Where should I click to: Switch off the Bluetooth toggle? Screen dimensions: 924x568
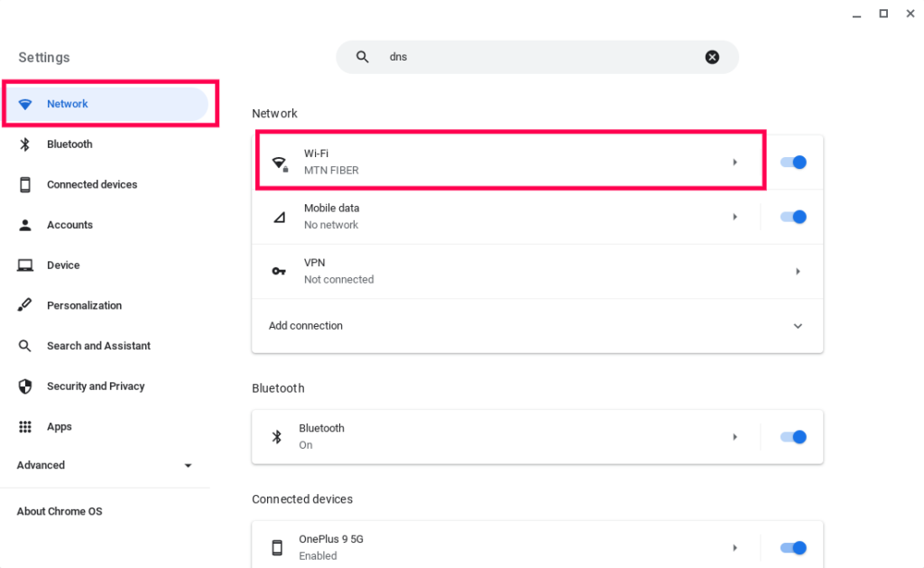(793, 437)
